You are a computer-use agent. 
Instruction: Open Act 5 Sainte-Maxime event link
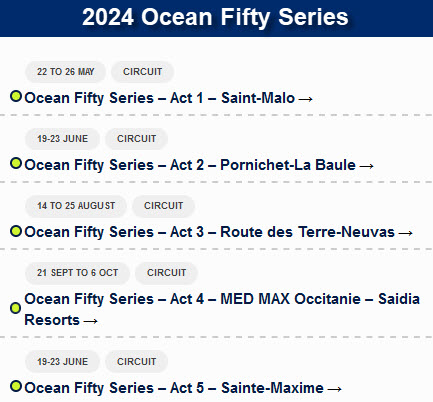point(183,388)
